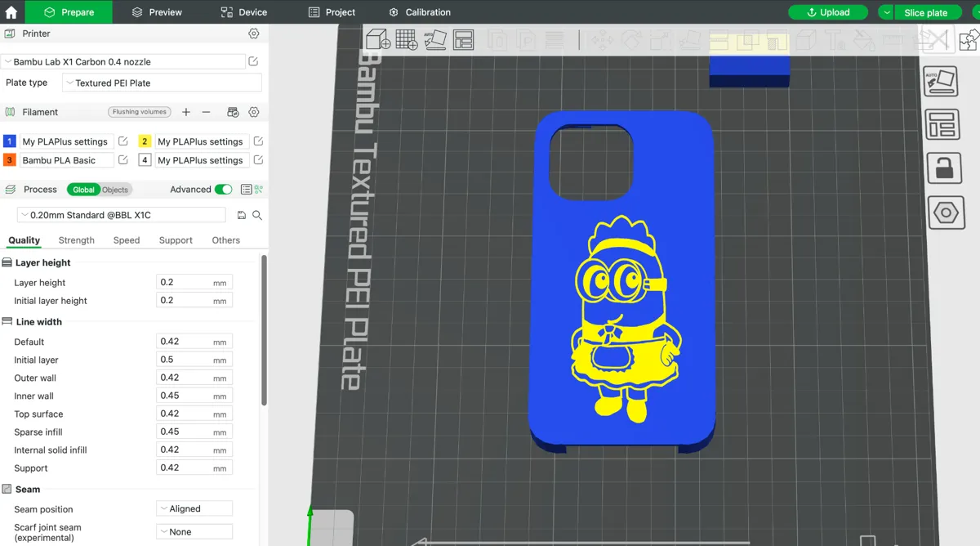Open filament 3 Bambu PLA Basic dropdown
Image resolution: width=980 pixels, height=546 pixels.
pyautogui.click(x=67, y=160)
